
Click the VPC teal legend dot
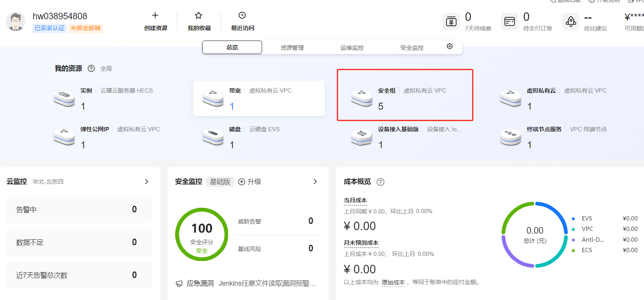[573, 229]
